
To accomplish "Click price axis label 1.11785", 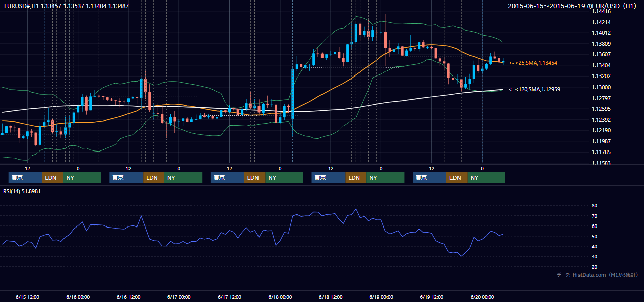I will (x=601, y=152).
